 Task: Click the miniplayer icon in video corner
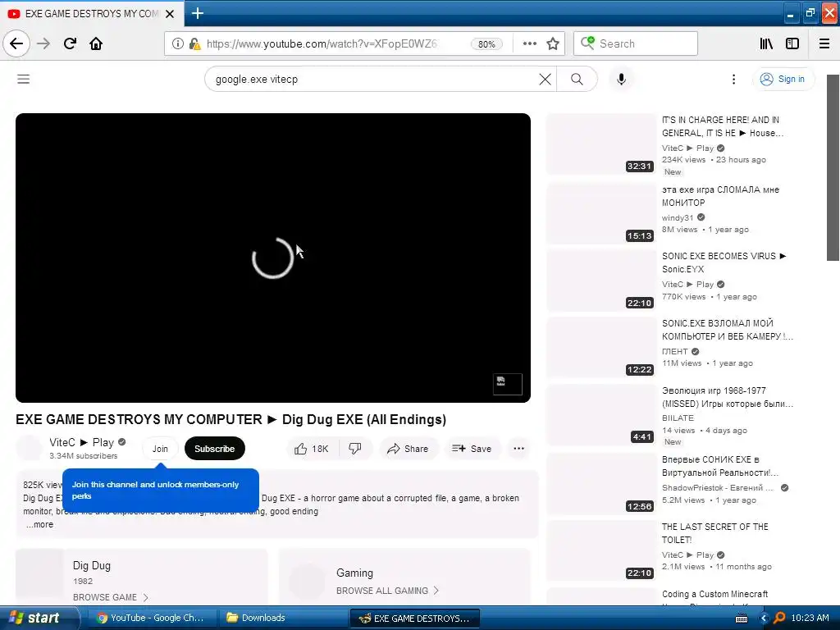507,384
